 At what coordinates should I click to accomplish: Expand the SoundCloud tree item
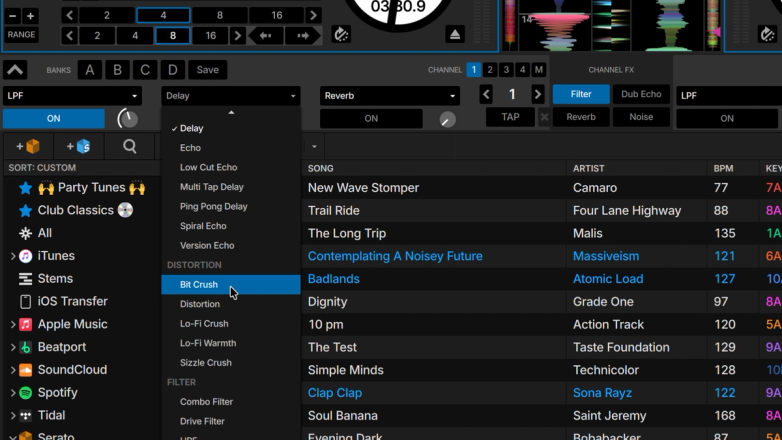tap(12, 370)
